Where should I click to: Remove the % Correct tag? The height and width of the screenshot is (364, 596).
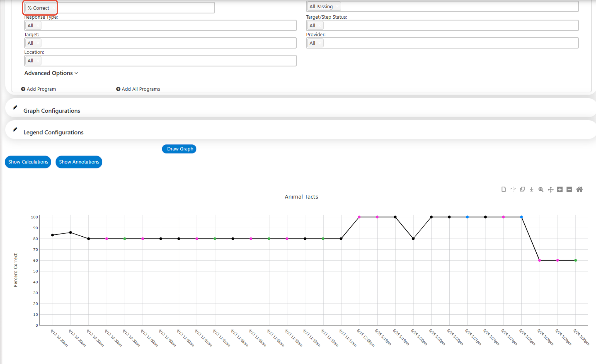click(53, 8)
